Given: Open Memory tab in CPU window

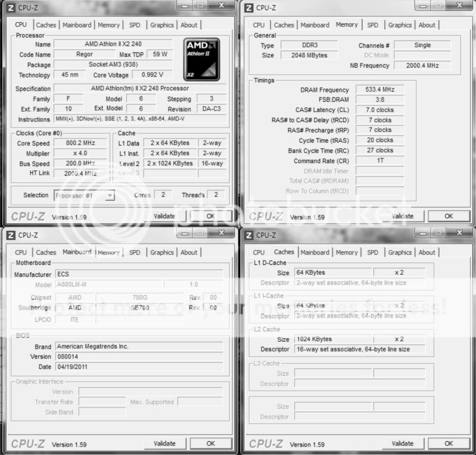Looking at the screenshot, I should pos(108,25).
